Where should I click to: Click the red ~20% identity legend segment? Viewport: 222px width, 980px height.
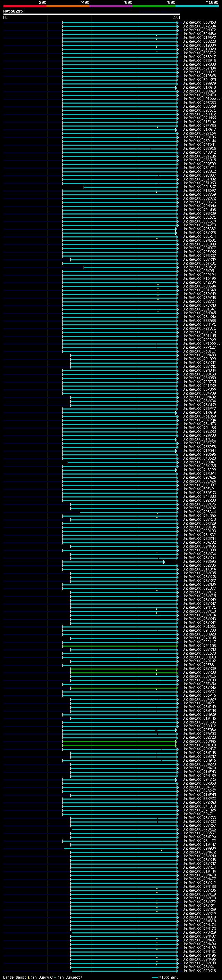pos(25,6)
